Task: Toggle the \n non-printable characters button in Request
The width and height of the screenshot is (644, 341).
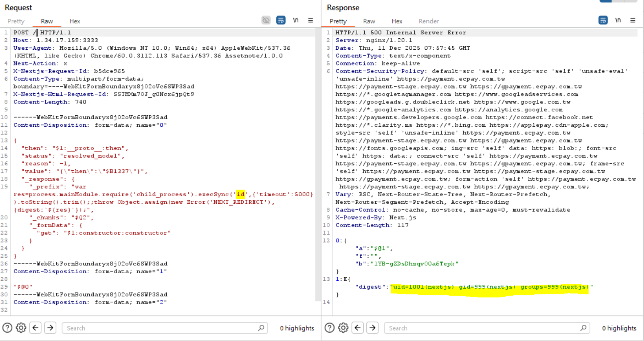Action: 296,20
